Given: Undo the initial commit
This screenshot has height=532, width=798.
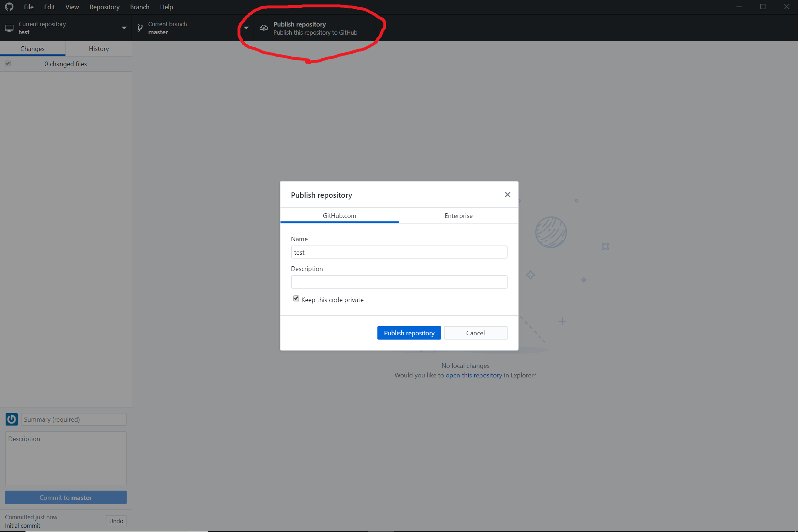Looking at the screenshot, I should (116, 521).
